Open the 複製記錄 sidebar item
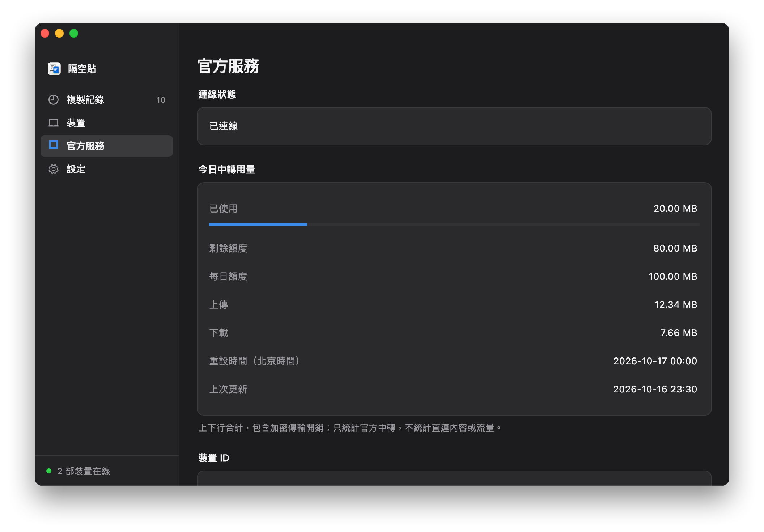 [107, 100]
